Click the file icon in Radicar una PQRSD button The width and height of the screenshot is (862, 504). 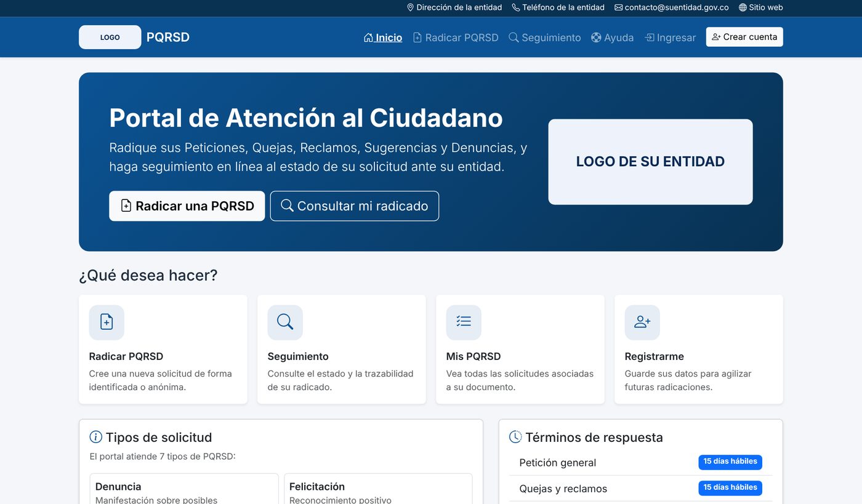click(126, 206)
